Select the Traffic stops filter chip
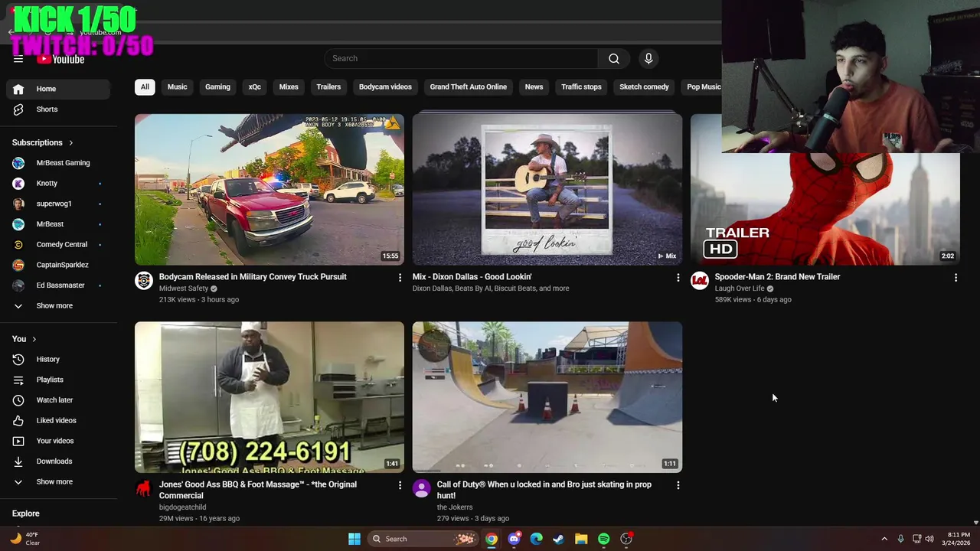Image resolution: width=980 pixels, height=551 pixels. [581, 87]
